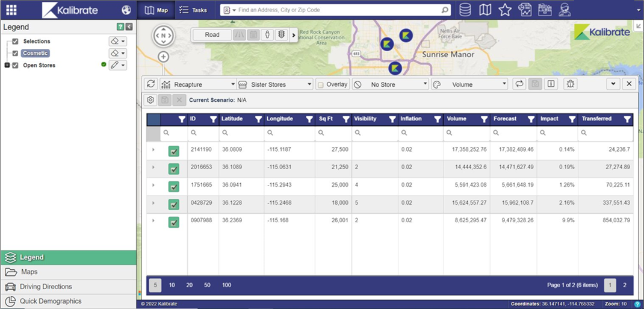
Task: Open the database stack icon
Action: (465, 10)
